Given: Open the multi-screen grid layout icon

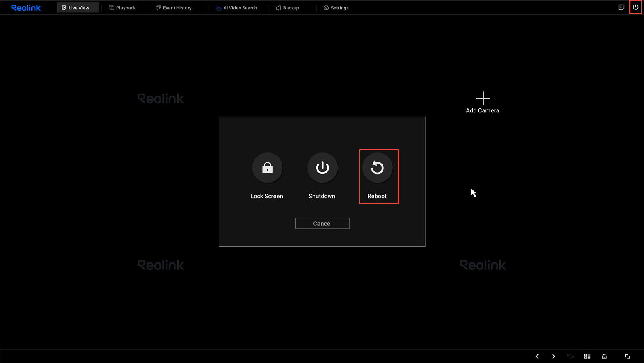Looking at the screenshot, I should (587, 356).
